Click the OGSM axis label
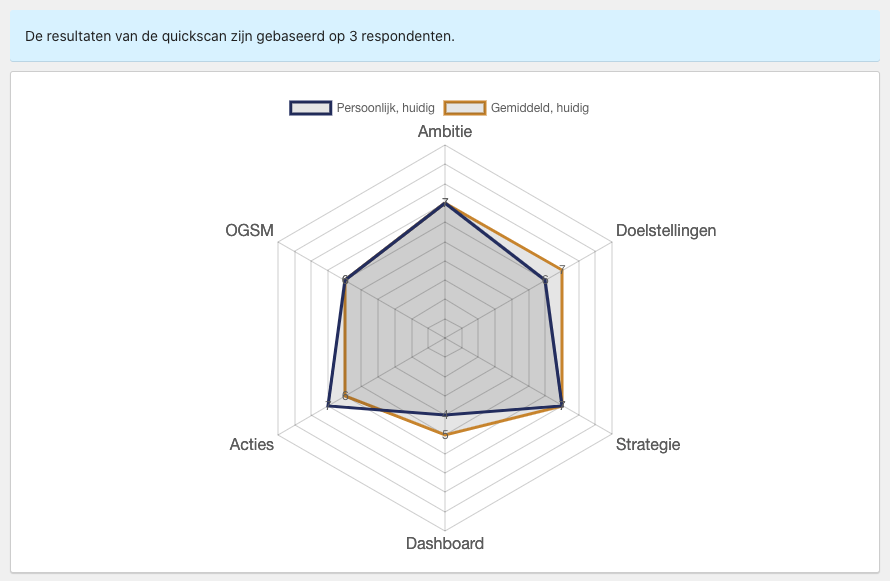 (250, 230)
